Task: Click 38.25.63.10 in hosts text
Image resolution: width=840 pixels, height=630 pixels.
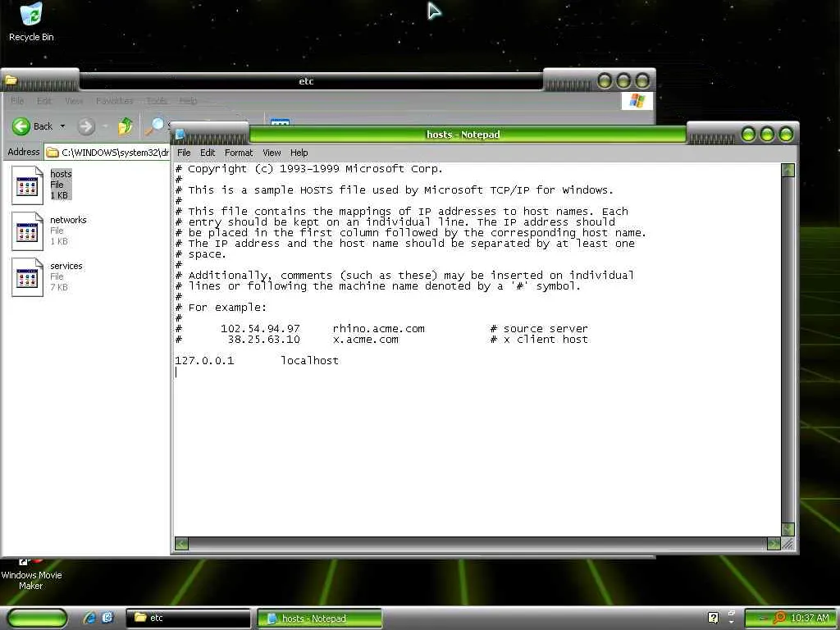Action: point(263,339)
